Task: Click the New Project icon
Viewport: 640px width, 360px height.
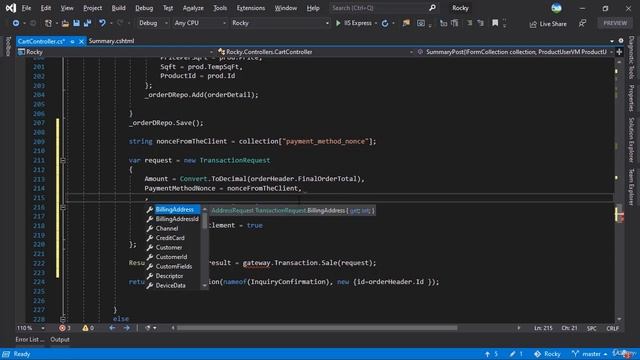Action: (x=48, y=23)
